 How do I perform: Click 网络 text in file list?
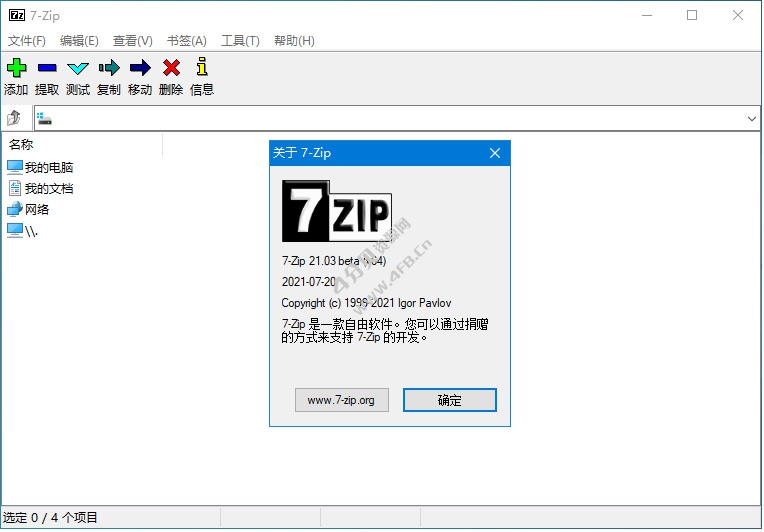click(37, 209)
